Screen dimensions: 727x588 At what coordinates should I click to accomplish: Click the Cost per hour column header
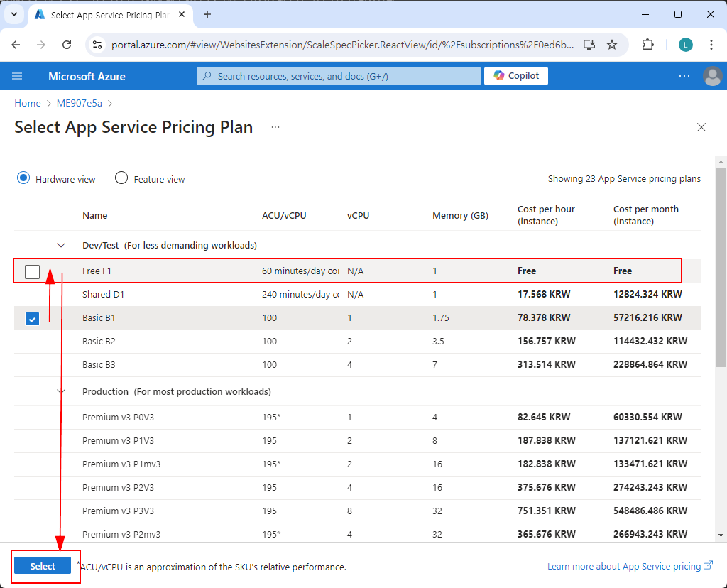click(x=546, y=215)
